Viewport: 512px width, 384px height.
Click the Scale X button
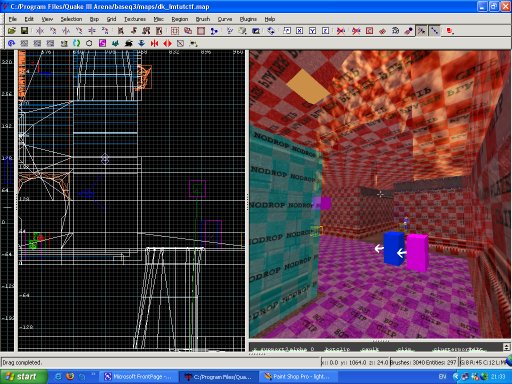click(x=300, y=31)
